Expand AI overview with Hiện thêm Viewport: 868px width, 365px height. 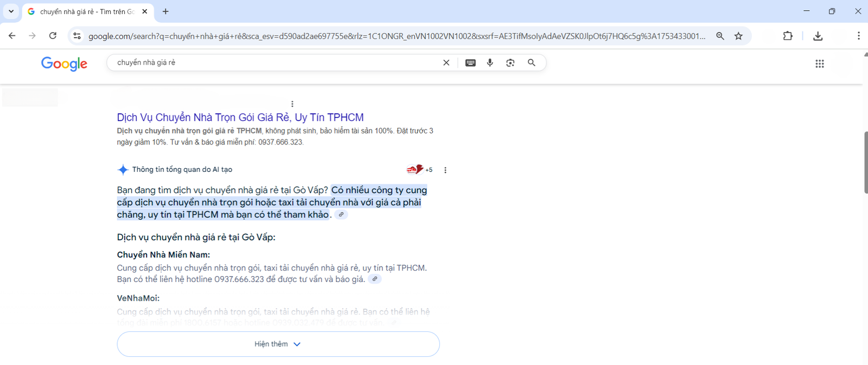(x=278, y=344)
